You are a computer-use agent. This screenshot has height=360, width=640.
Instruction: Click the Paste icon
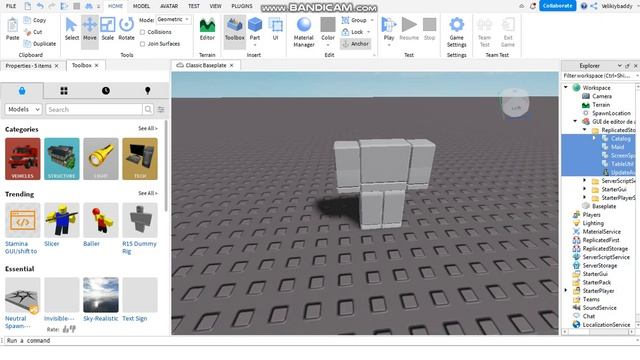pos(12,29)
